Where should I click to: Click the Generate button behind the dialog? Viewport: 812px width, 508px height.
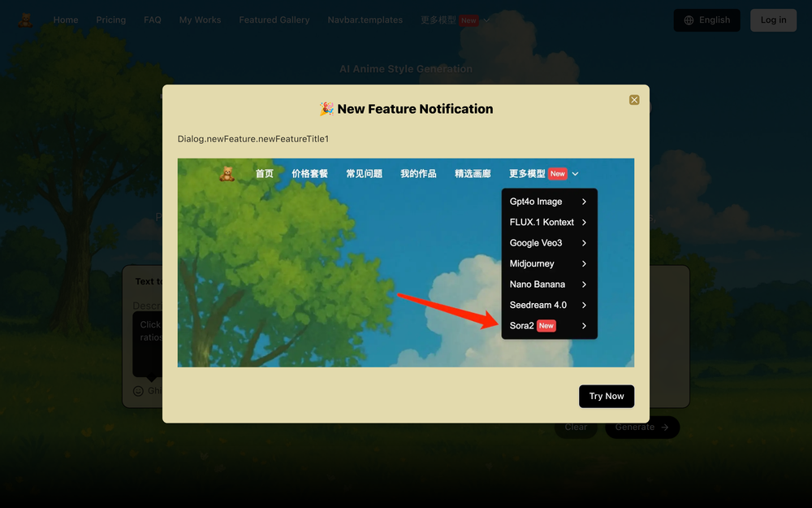tap(642, 428)
